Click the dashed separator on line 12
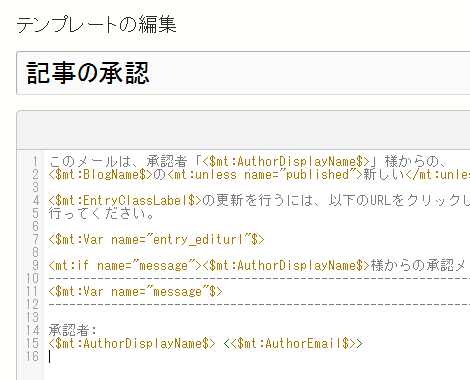This screenshot has width=470, height=380. (259, 304)
